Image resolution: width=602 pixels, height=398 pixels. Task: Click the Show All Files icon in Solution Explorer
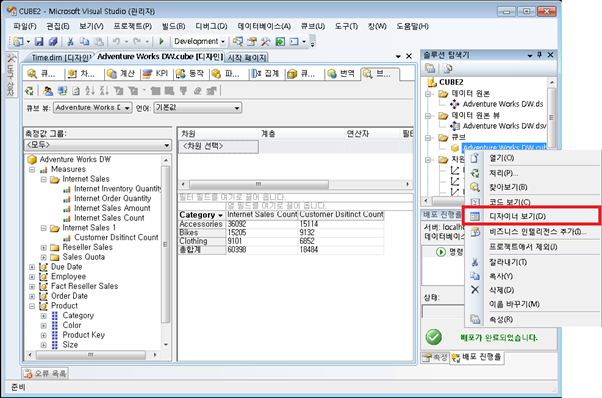click(448, 69)
